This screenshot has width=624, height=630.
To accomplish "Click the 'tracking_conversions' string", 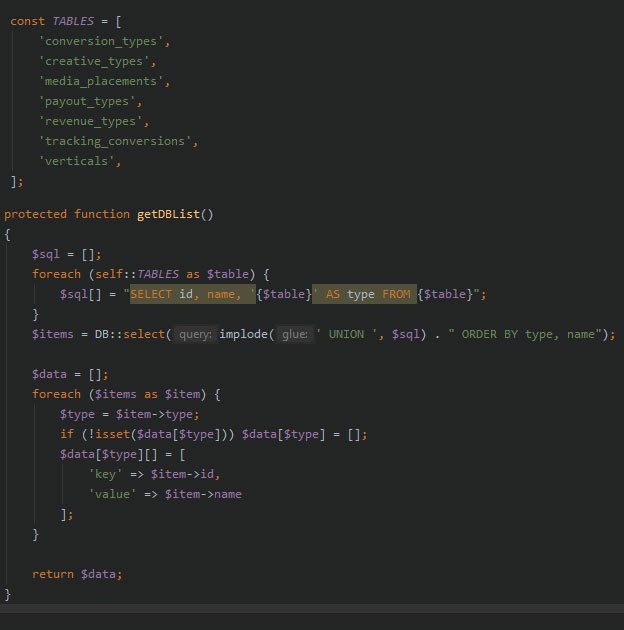I will 115,141.
